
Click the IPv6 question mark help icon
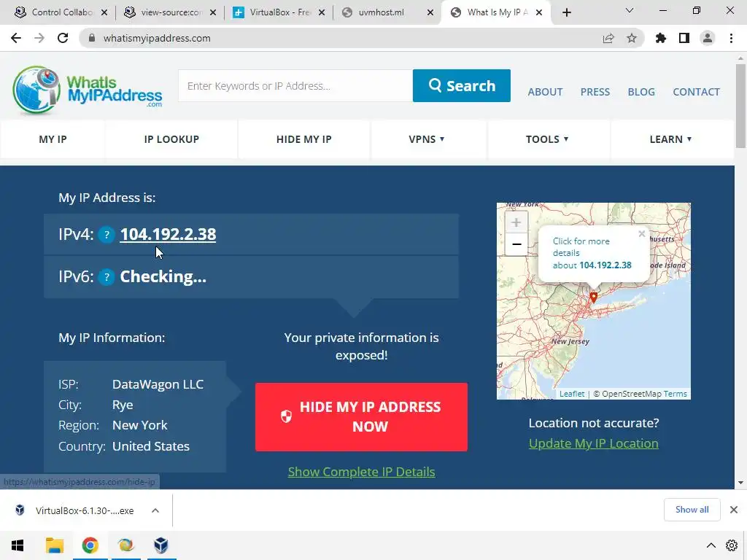pyautogui.click(x=107, y=276)
